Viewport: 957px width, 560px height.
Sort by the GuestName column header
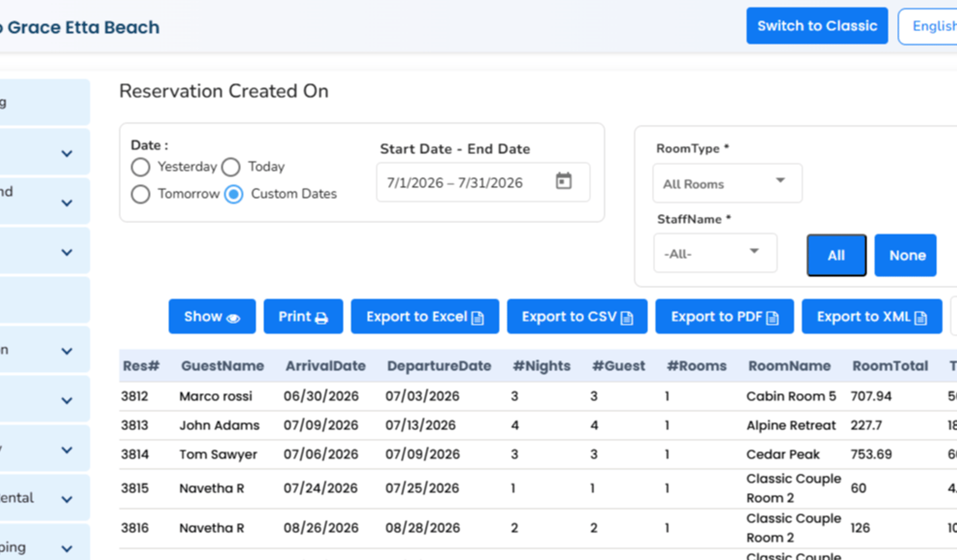(x=223, y=366)
